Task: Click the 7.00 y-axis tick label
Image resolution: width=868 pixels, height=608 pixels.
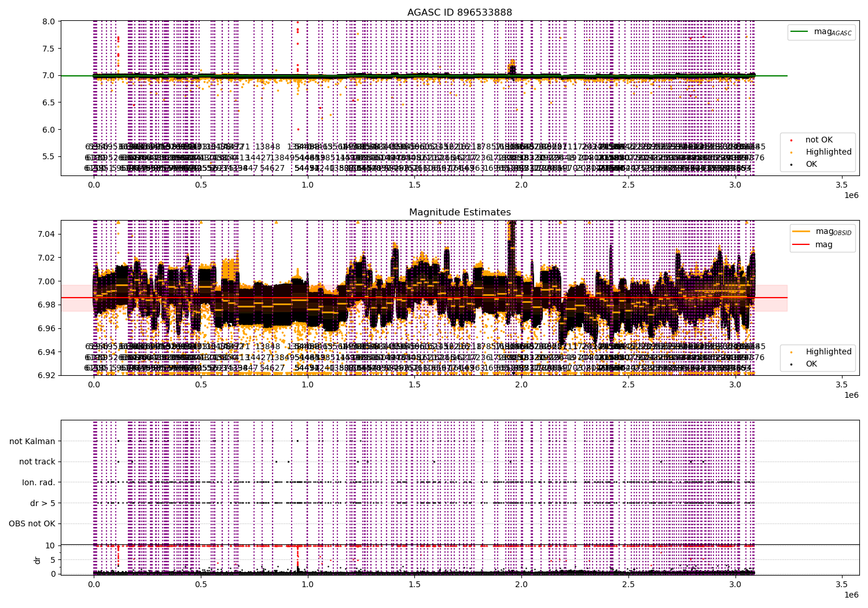Action: (47, 281)
